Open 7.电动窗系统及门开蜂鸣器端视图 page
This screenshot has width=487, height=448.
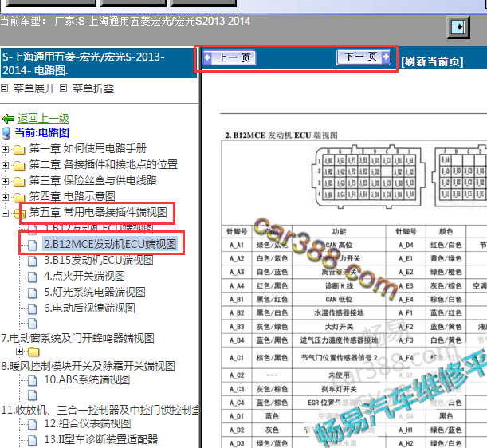pos(77,338)
